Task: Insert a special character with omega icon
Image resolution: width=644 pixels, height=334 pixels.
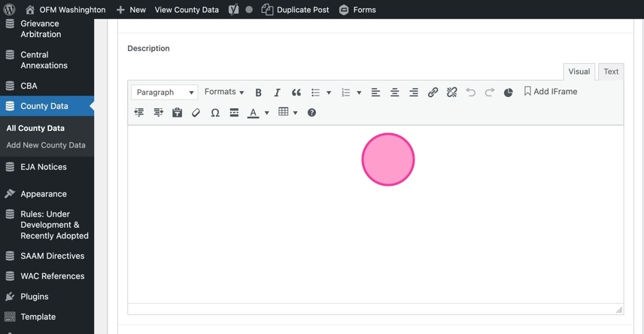Action: click(215, 113)
